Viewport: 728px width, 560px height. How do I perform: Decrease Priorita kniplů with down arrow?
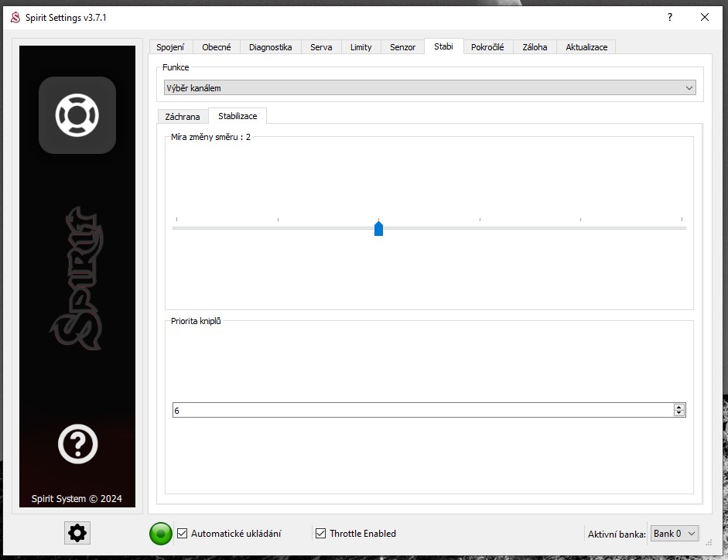(679, 413)
